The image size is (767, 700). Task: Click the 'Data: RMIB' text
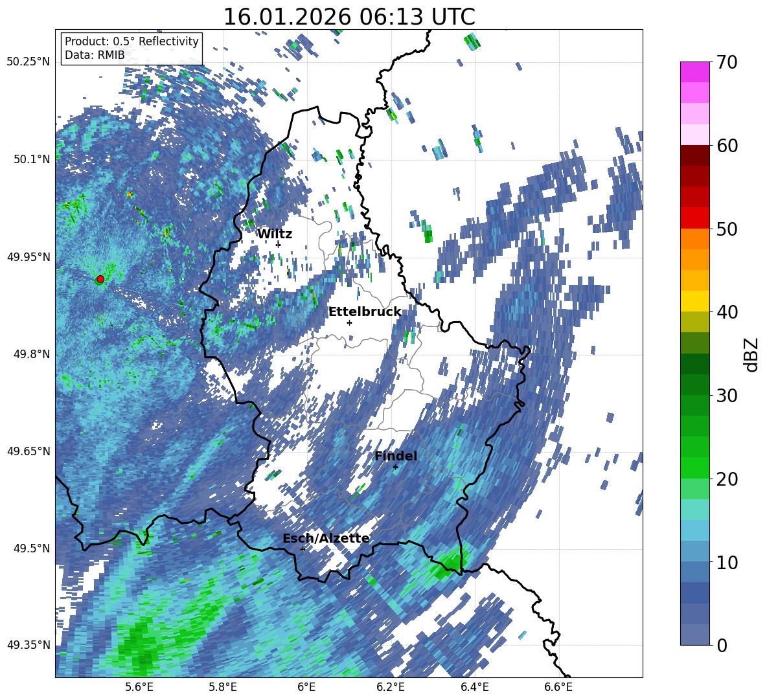95,55
